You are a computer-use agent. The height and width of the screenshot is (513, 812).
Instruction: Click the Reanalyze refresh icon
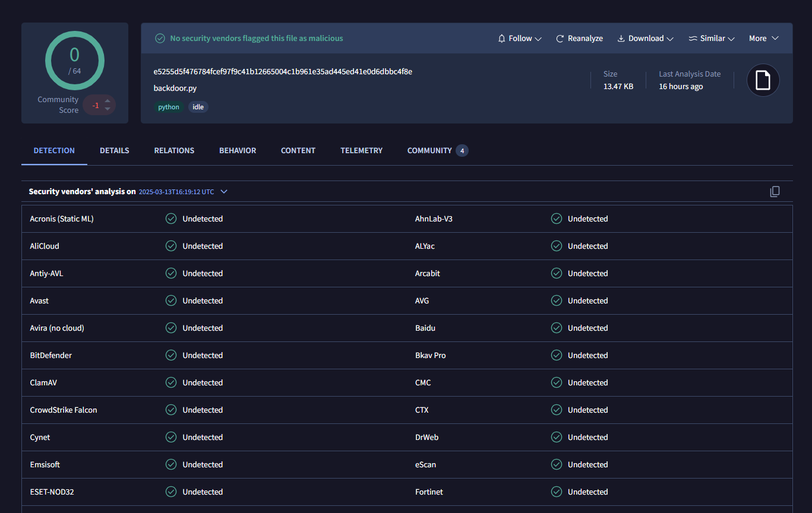pyautogui.click(x=560, y=39)
